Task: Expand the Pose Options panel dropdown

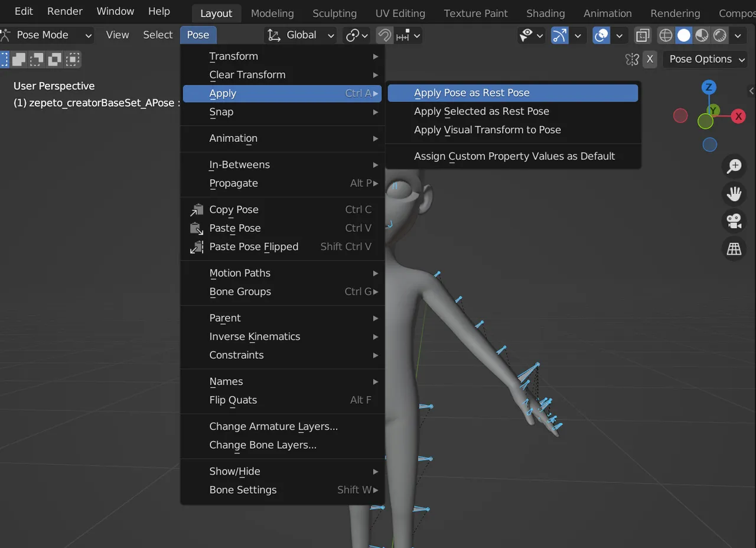Action: pos(705,59)
